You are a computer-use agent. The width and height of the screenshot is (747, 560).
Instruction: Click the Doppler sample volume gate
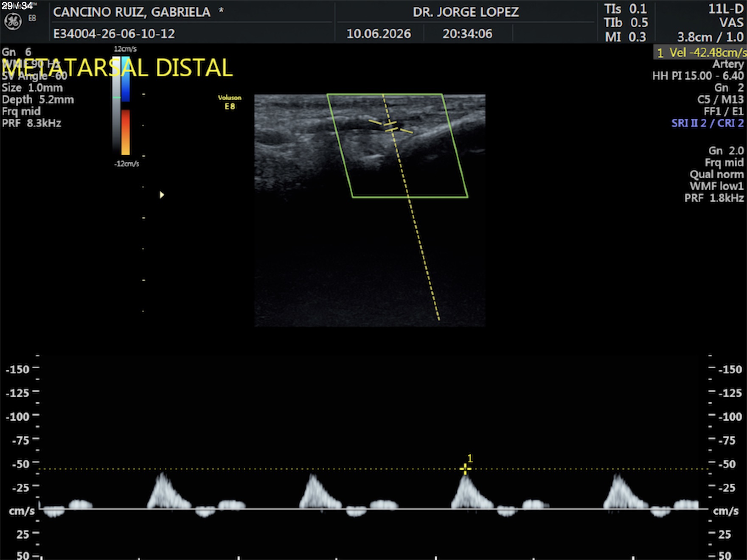point(390,126)
